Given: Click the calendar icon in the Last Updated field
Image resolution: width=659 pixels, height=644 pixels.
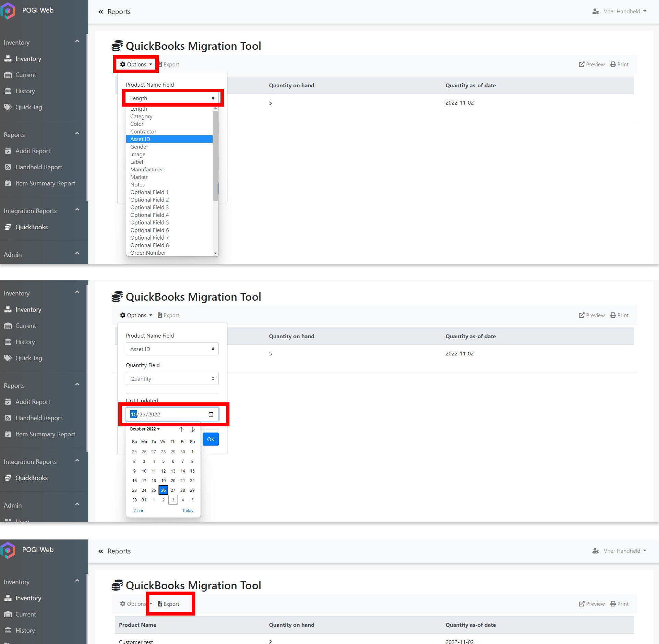Looking at the screenshot, I should pyautogui.click(x=211, y=414).
